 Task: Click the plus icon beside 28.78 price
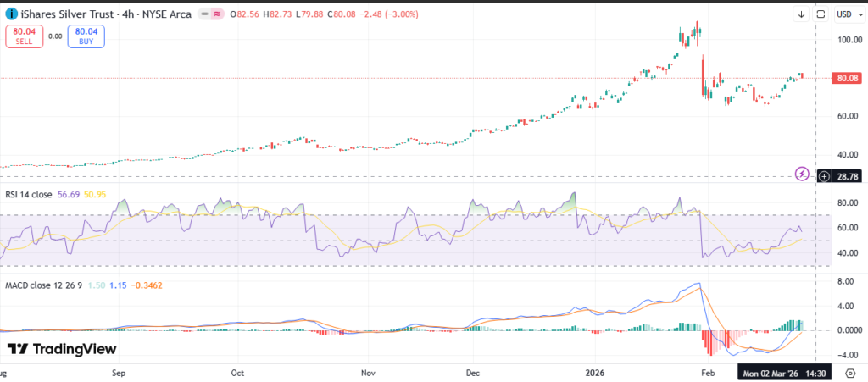coord(825,175)
